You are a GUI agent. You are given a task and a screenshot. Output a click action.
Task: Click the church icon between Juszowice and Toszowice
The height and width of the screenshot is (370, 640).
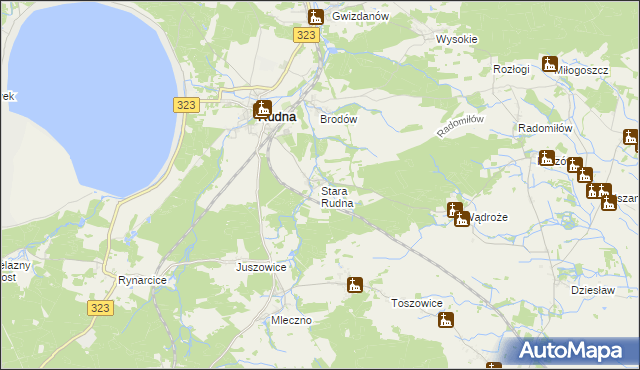pos(355,285)
